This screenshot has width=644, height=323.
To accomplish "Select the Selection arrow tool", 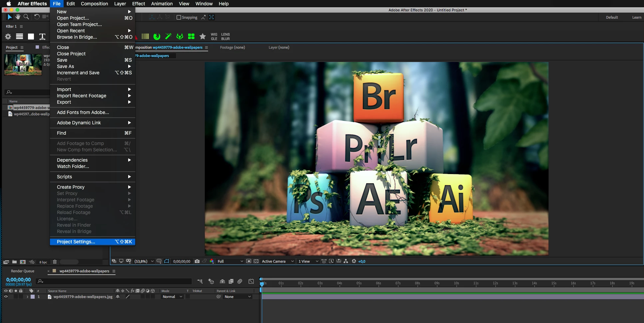I will pos(10,17).
